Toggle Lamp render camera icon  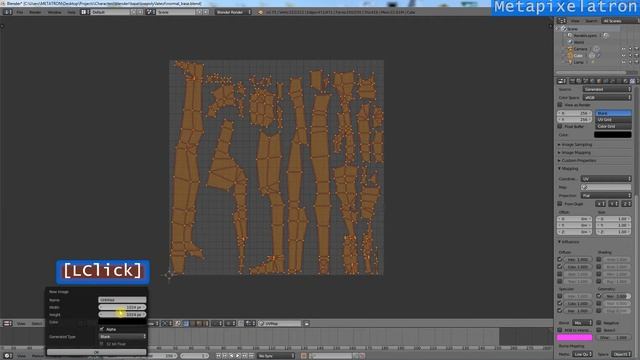[636, 62]
